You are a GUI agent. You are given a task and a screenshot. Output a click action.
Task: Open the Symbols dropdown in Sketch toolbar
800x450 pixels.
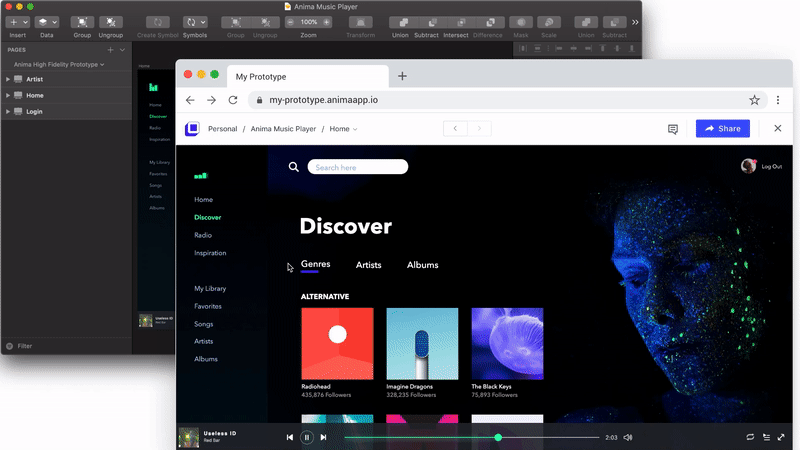(195, 22)
